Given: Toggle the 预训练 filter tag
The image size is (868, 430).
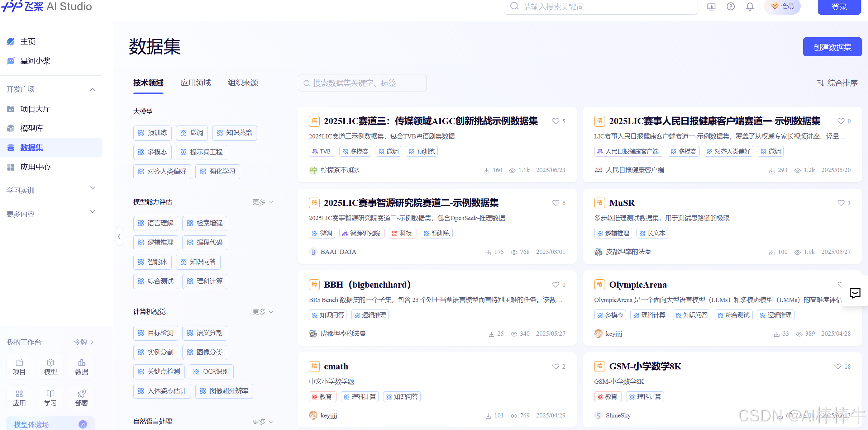Looking at the screenshot, I should [152, 133].
